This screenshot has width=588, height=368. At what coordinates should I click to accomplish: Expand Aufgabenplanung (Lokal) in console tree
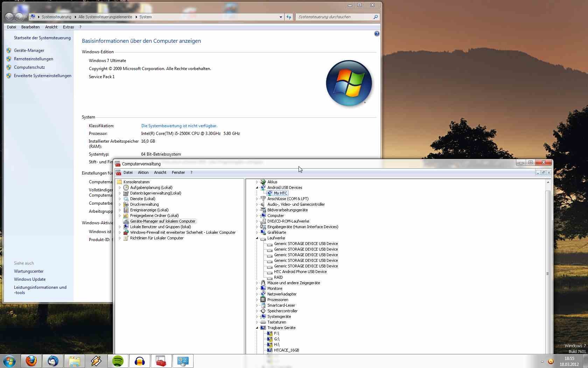120,188
